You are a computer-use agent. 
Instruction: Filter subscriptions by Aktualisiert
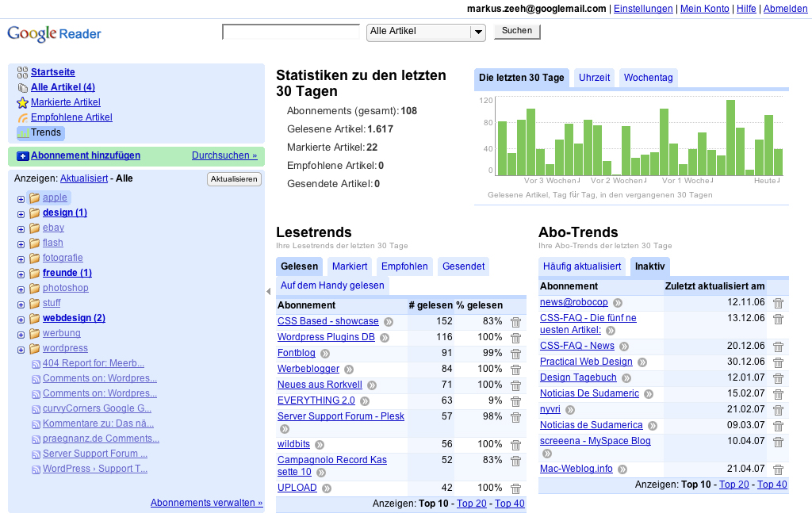click(x=84, y=178)
